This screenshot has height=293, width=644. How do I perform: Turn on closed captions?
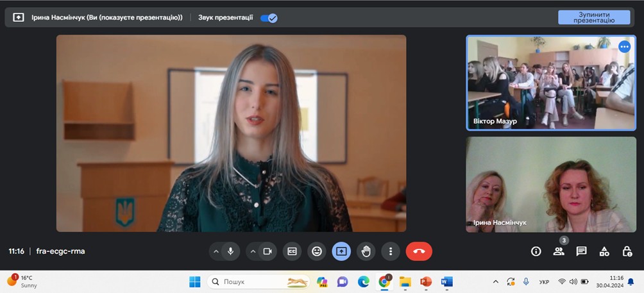pyautogui.click(x=292, y=251)
